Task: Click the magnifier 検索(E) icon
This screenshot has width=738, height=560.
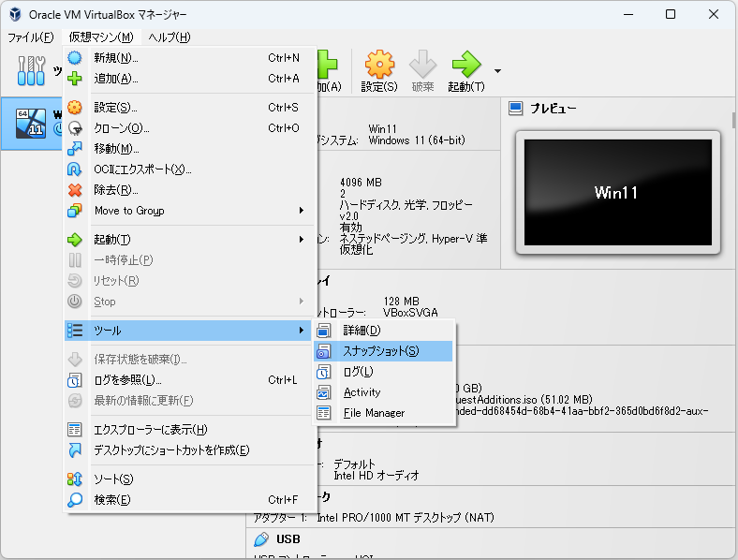Action: point(74,500)
